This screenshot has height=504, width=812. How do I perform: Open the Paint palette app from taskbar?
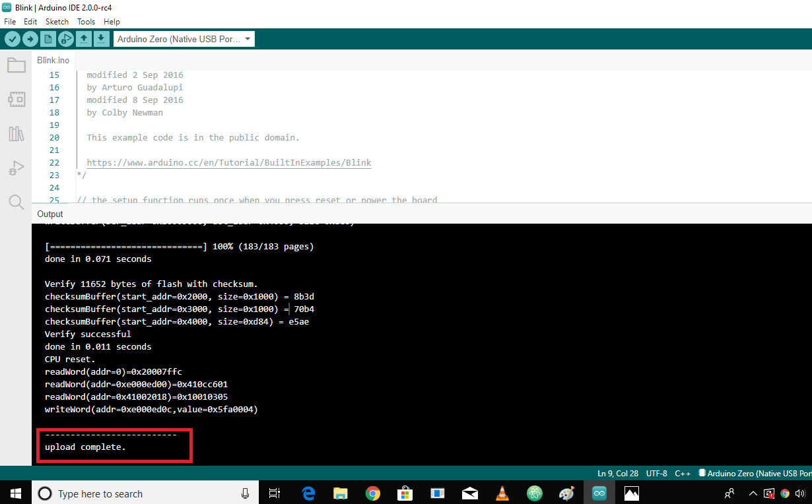[x=567, y=493]
